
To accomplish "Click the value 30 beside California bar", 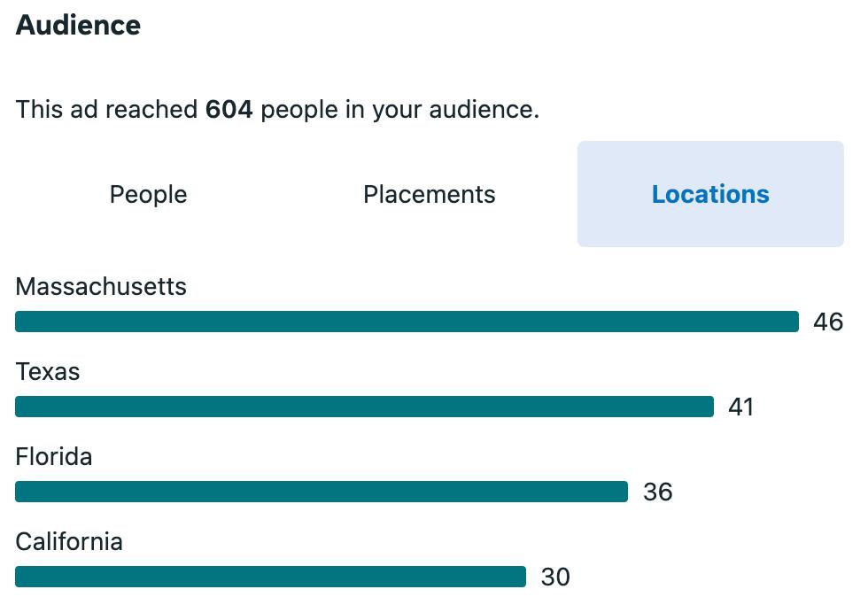I will (x=555, y=577).
